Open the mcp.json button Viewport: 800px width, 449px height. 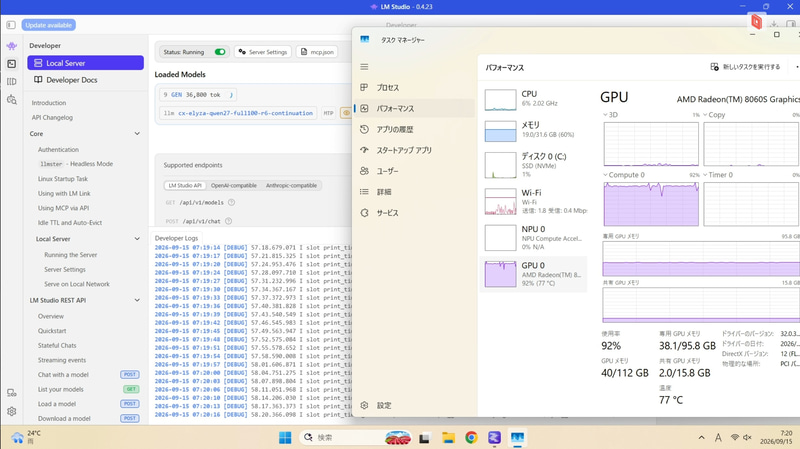317,52
